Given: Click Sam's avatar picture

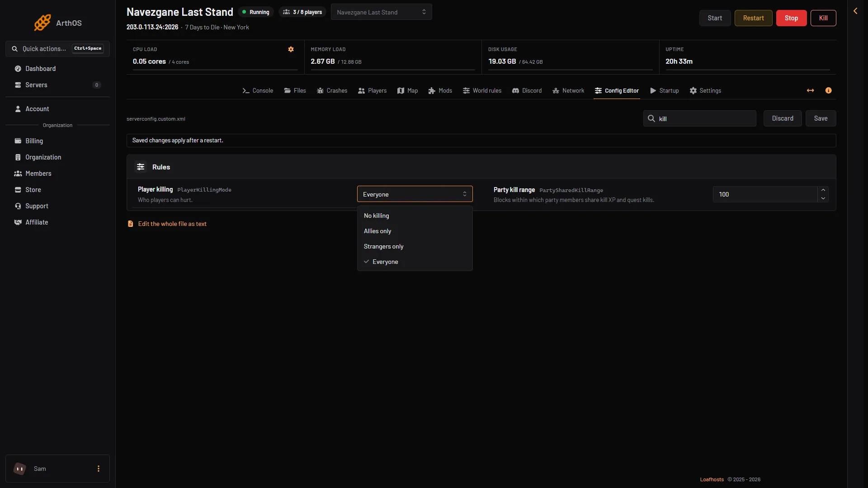Looking at the screenshot, I should [x=20, y=469].
